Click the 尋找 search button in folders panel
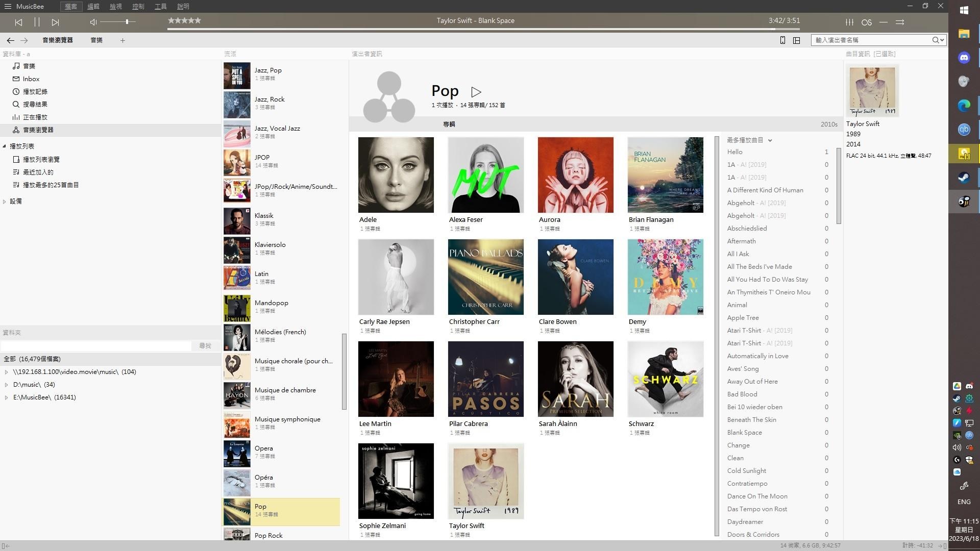 tap(205, 345)
